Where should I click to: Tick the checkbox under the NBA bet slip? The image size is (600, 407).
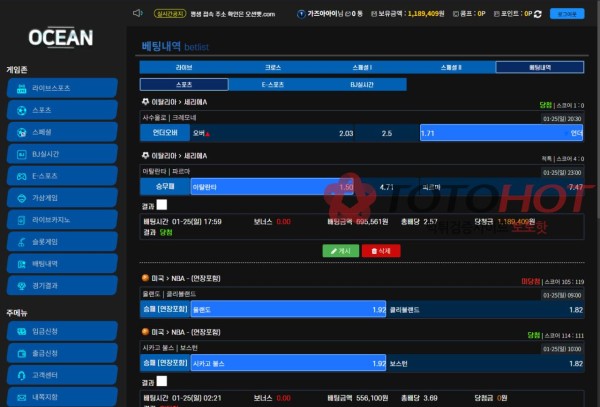(x=162, y=382)
